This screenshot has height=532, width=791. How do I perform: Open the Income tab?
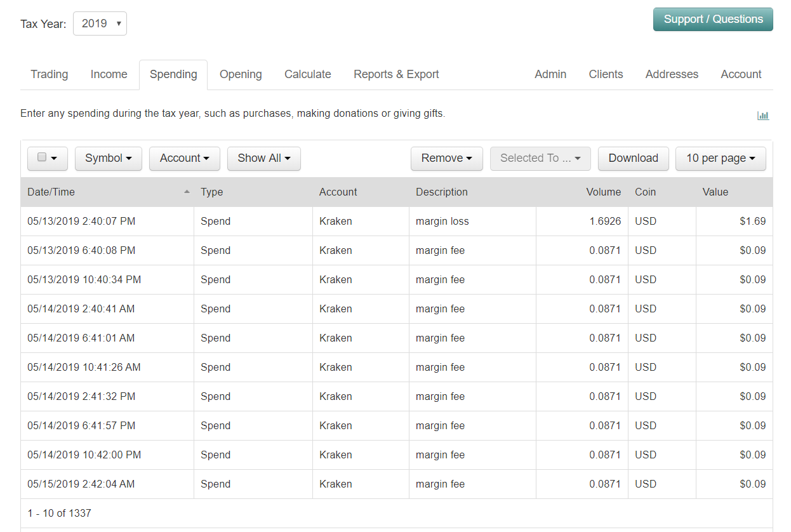click(109, 74)
